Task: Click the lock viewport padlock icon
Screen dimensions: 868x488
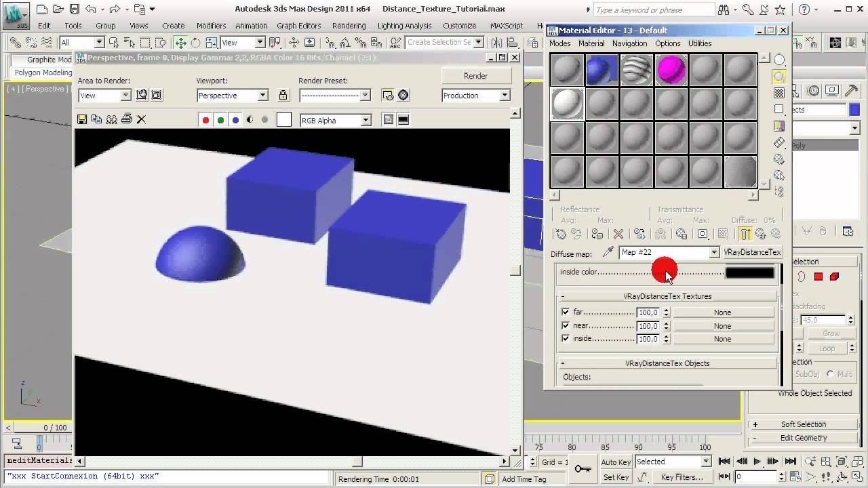Action: (x=283, y=96)
